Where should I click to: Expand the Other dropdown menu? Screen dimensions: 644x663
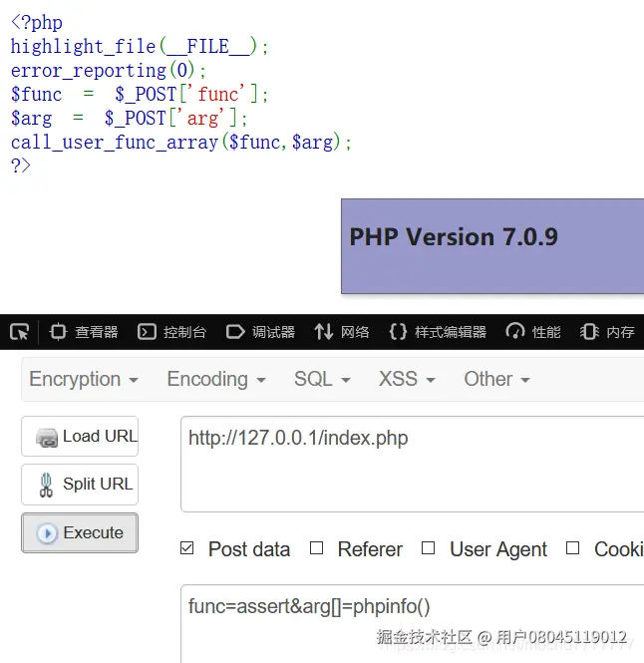(x=496, y=379)
